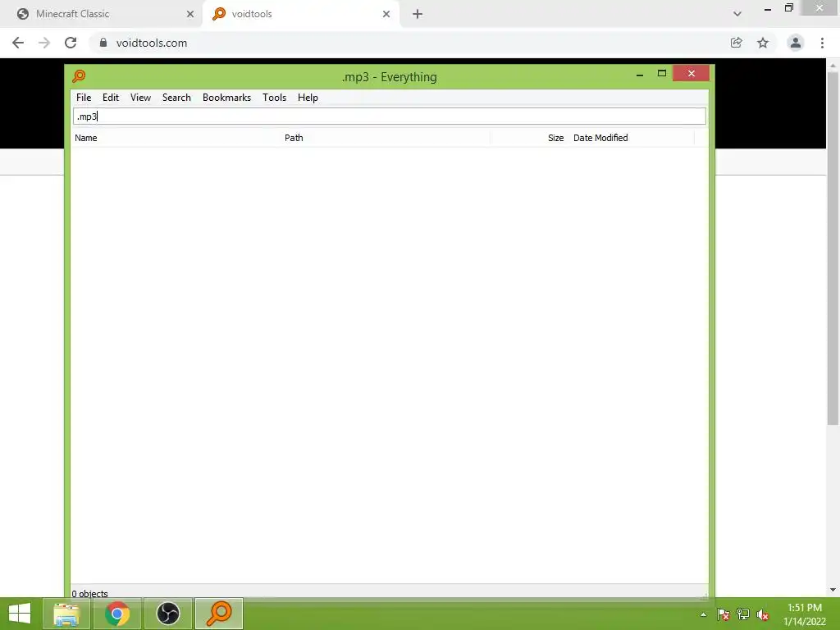Open Chrome three-dot menu
The width and height of the screenshot is (840, 630).
click(822, 43)
